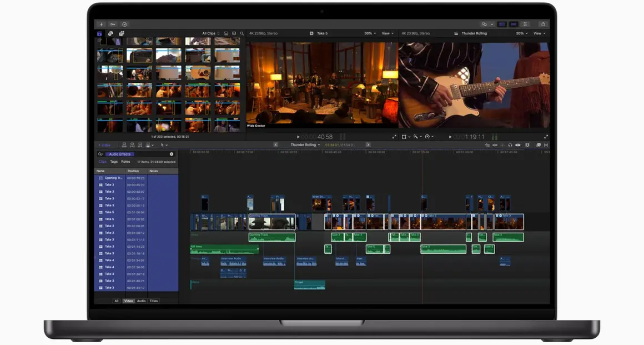The width and height of the screenshot is (644, 345).
Task: Open the Titles and Generators sidebar
Action: click(121, 33)
